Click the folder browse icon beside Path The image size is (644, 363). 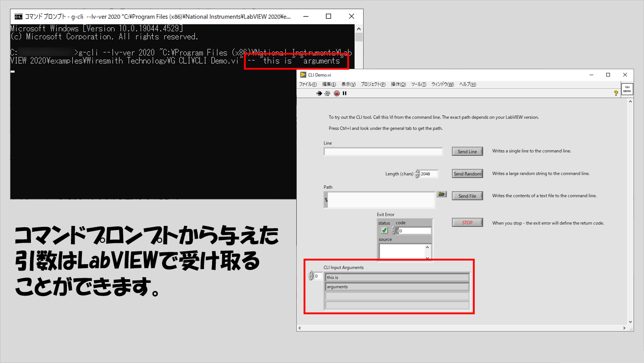[x=441, y=194]
